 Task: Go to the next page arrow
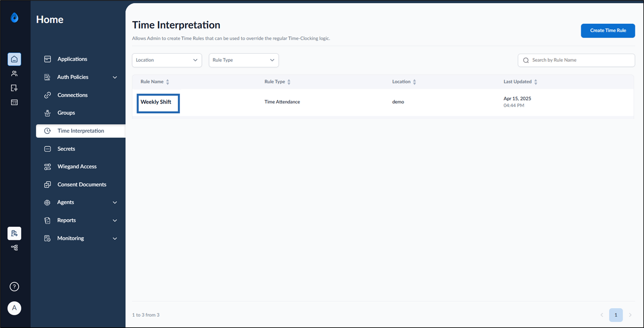pyautogui.click(x=630, y=315)
